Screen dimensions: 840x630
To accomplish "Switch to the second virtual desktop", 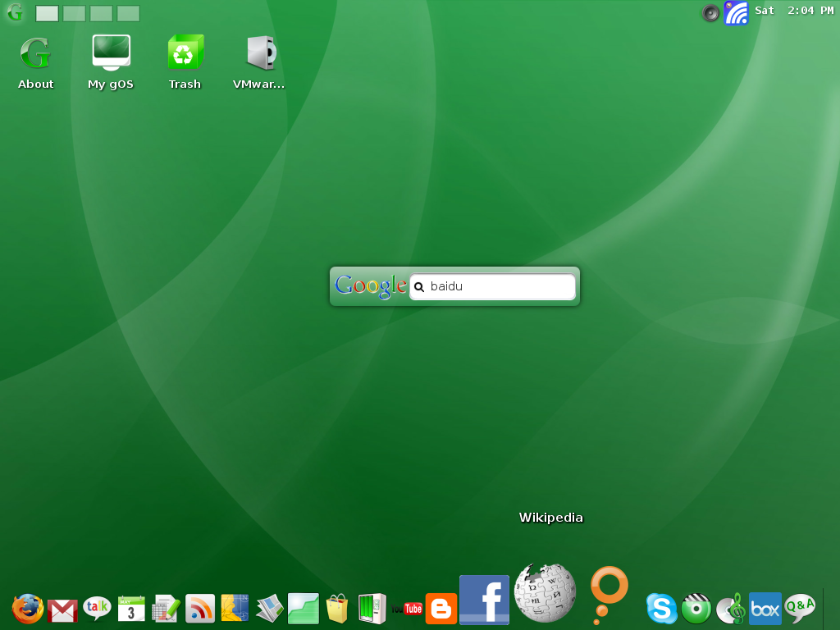I will (x=75, y=13).
